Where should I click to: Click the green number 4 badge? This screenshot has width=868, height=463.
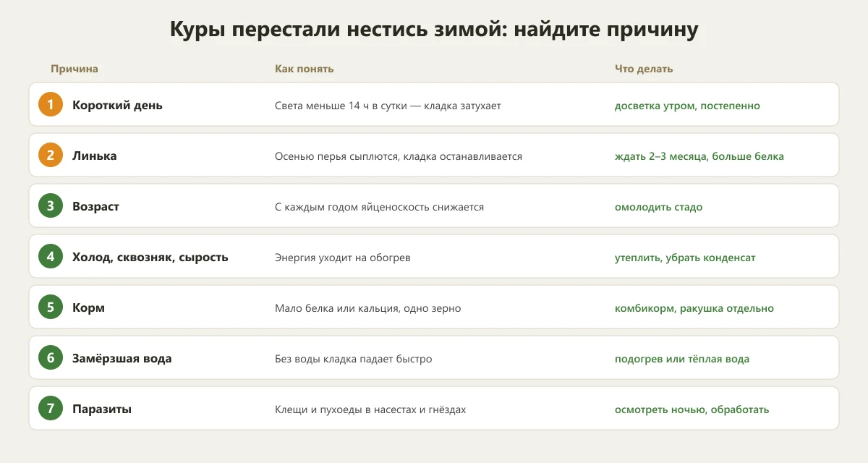coord(51,257)
